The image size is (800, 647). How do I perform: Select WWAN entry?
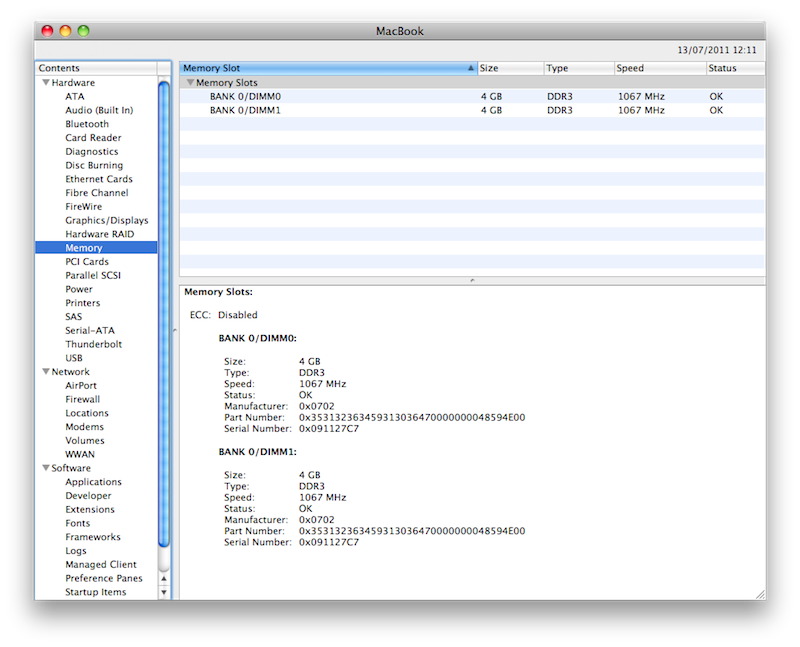[80, 455]
